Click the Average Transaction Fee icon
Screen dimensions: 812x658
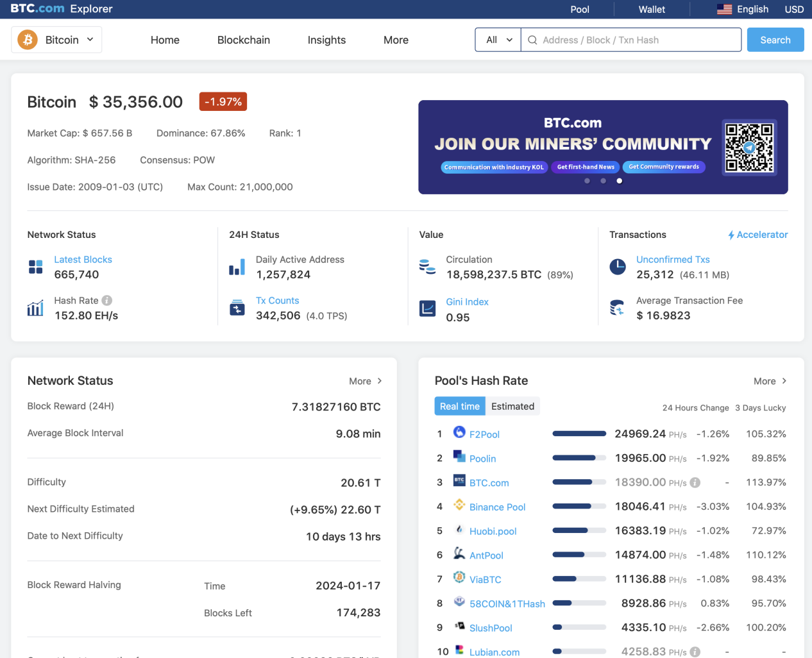click(x=617, y=308)
